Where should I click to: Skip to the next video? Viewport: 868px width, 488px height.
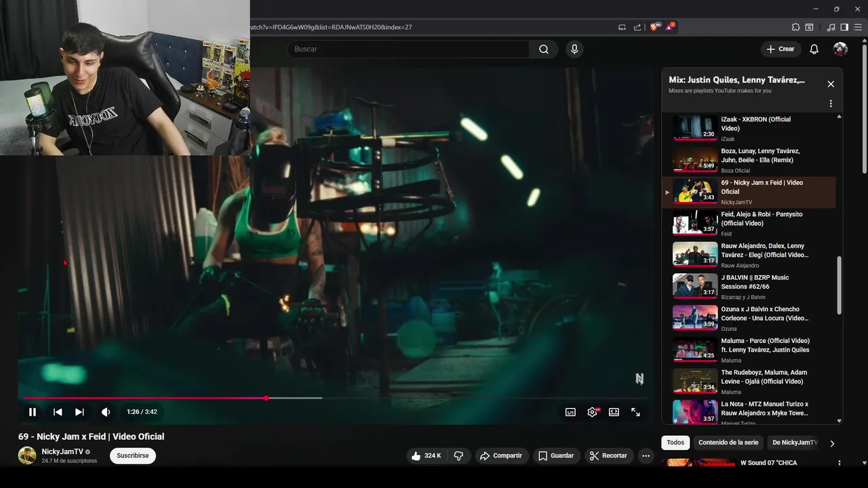pos(79,411)
